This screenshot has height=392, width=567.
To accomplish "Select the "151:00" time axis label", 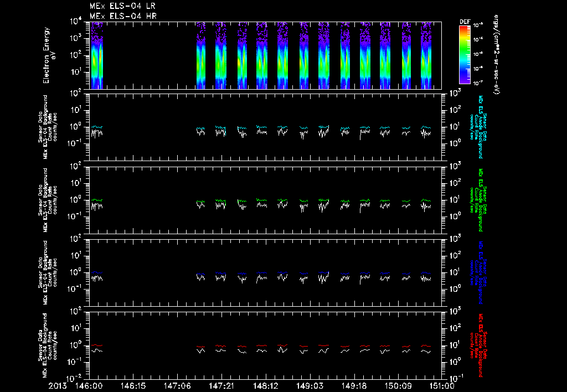I will [x=441, y=386].
